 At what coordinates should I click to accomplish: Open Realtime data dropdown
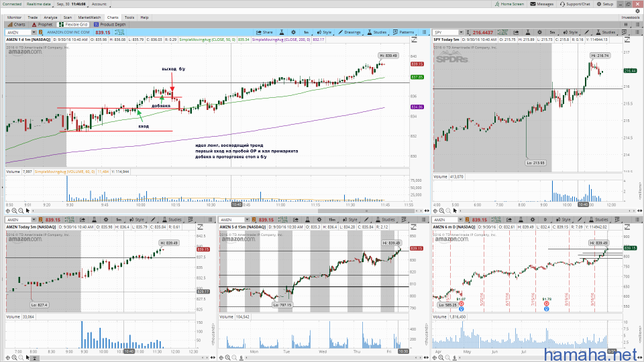point(39,4)
